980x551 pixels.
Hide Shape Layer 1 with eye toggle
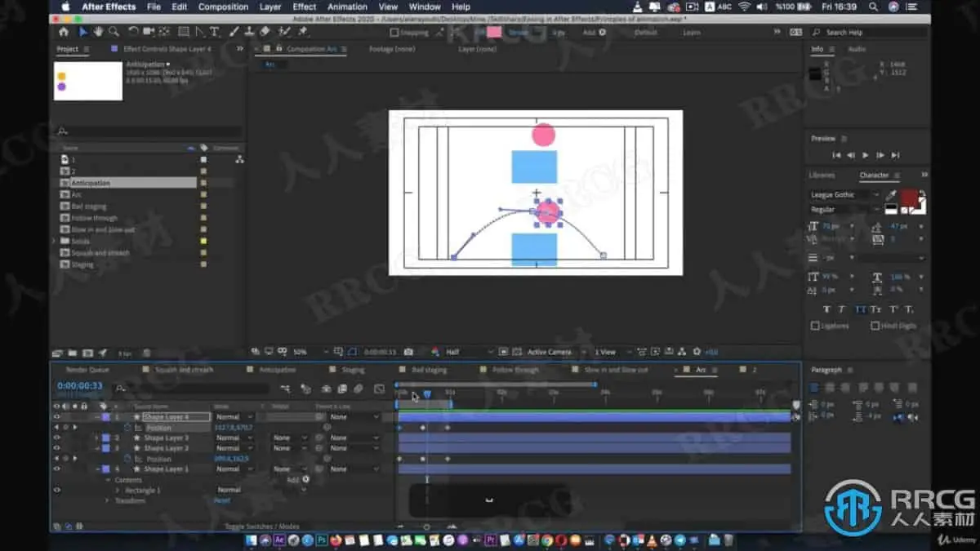[x=56, y=469]
